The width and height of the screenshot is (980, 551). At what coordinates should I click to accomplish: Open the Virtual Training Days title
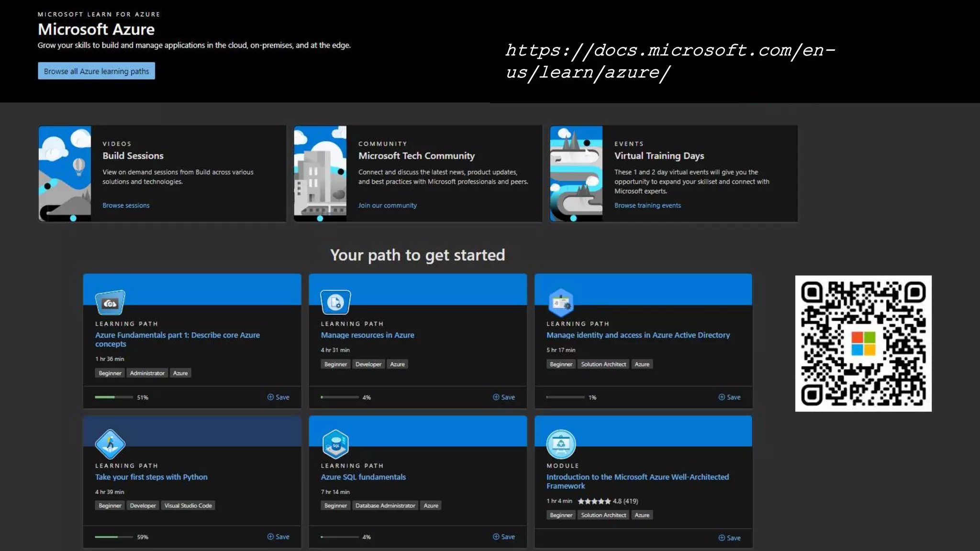pyautogui.click(x=659, y=155)
